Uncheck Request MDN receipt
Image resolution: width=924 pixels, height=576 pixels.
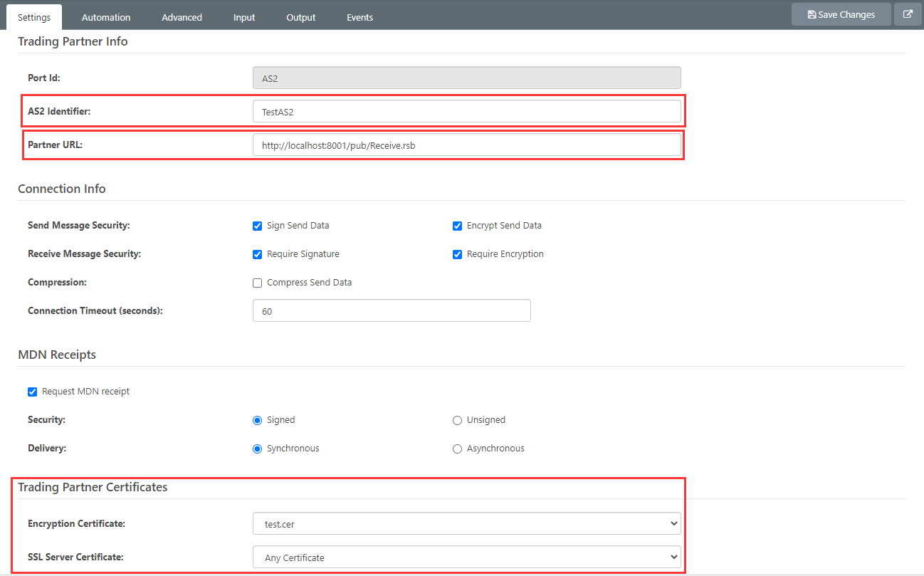pyautogui.click(x=33, y=392)
